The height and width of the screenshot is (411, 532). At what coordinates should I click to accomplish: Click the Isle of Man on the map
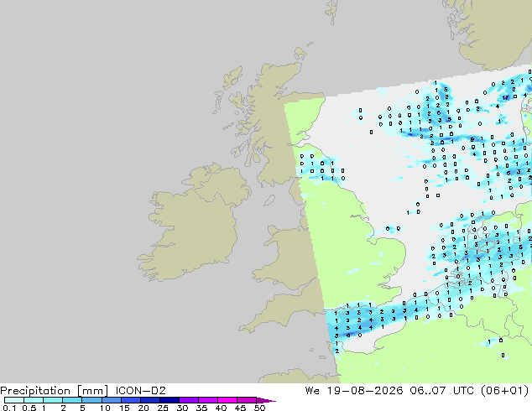(x=269, y=200)
